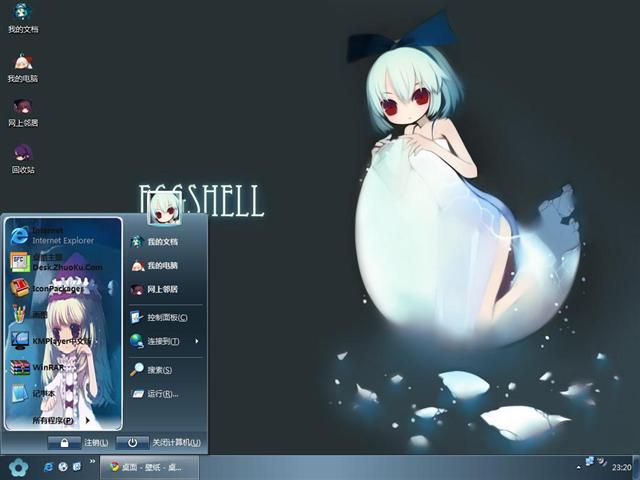Image resolution: width=640 pixels, height=480 pixels.
Task: Expand 所有程序(P) all programs list
Action: click(61, 420)
